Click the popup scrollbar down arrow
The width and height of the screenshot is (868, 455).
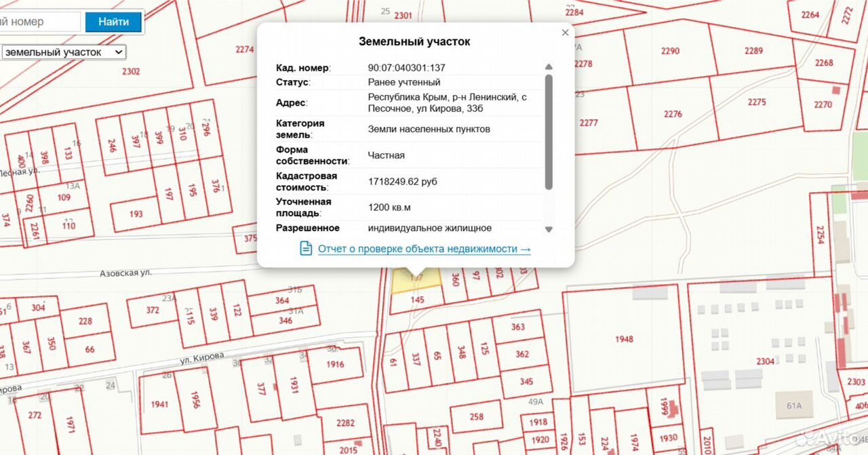549,229
